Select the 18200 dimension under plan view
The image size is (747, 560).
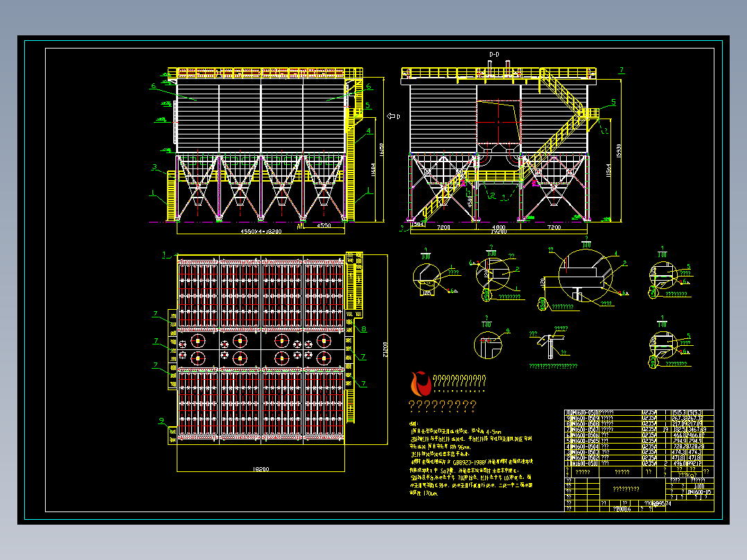[261, 469]
